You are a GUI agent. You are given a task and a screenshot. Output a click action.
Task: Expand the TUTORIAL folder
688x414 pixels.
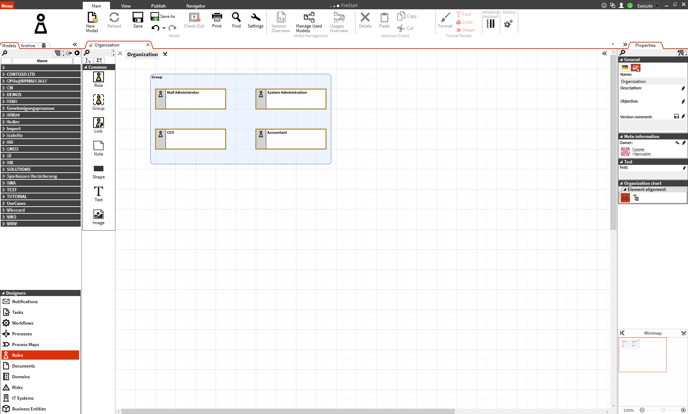click(x=4, y=196)
